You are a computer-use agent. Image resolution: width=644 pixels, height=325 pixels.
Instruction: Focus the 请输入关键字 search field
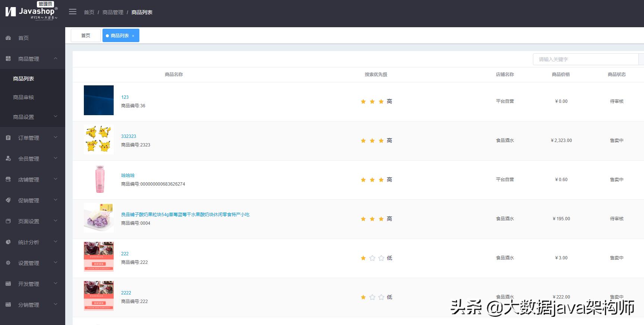tap(586, 59)
